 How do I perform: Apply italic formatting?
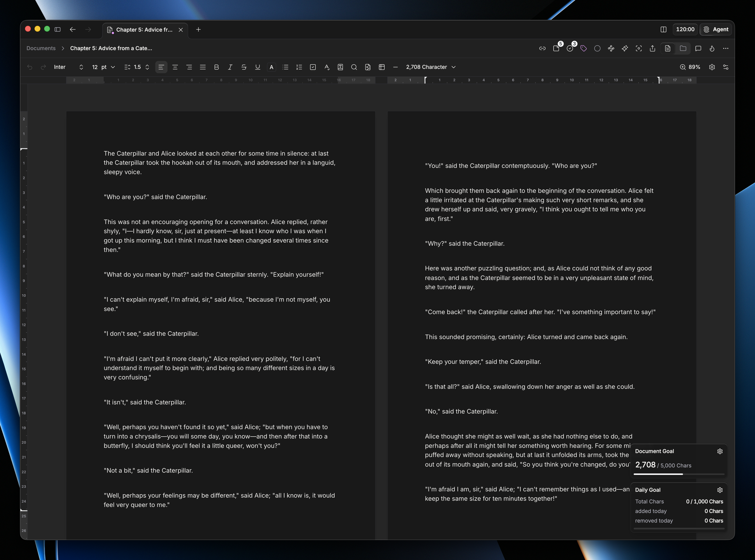click(230, 67)
